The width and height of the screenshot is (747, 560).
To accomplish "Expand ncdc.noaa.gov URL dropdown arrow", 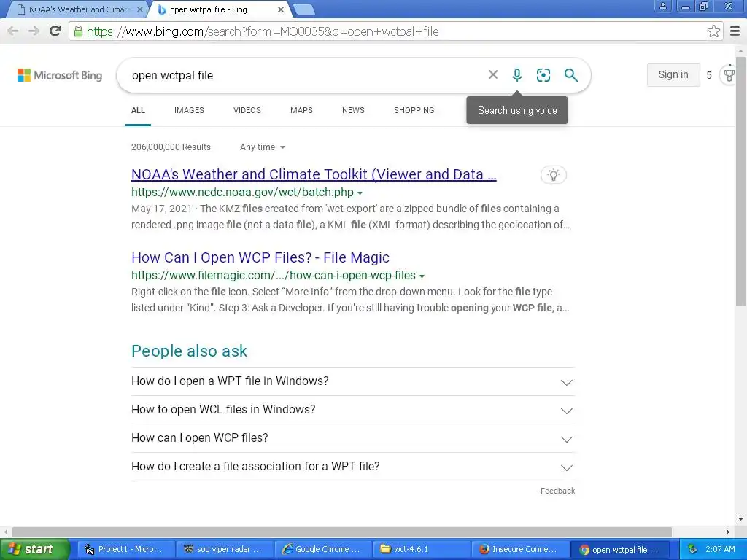I will (360, 192).
